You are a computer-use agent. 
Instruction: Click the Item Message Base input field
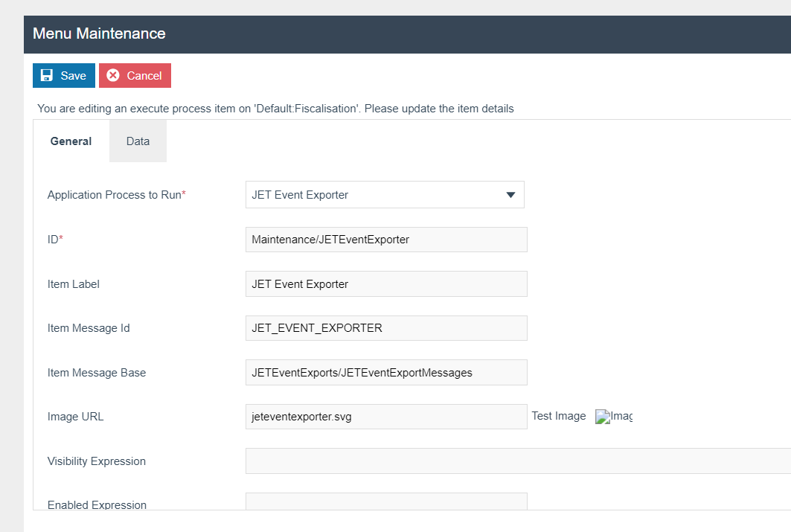(x=385, y=372)
